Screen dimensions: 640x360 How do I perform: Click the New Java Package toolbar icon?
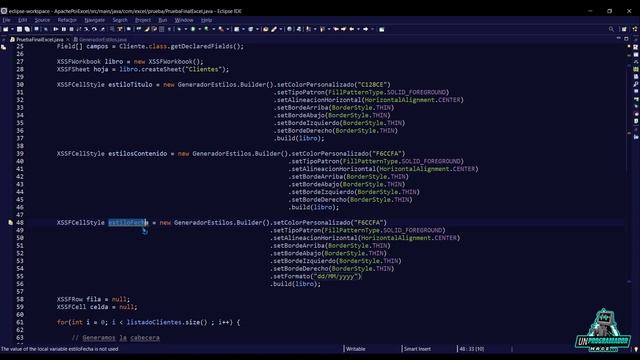pyautogui.click(x=236, y=29)
